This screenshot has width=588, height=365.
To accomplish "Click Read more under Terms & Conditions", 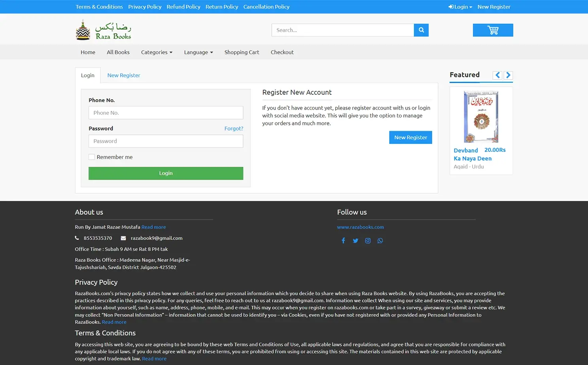I will tap(154, 358).
